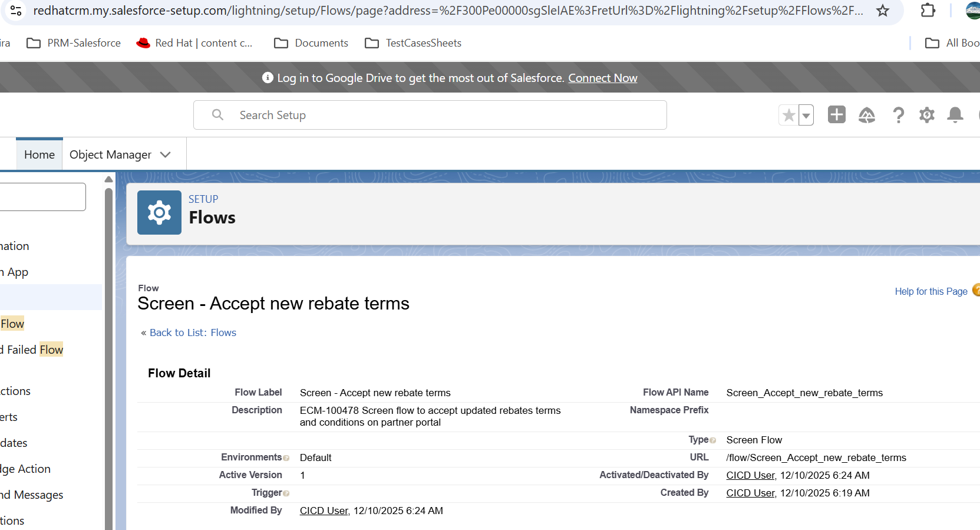This screenshot has width=980, height=530.
Task: Select the Flow item in setup sidebar
Action: click(12, 324)
